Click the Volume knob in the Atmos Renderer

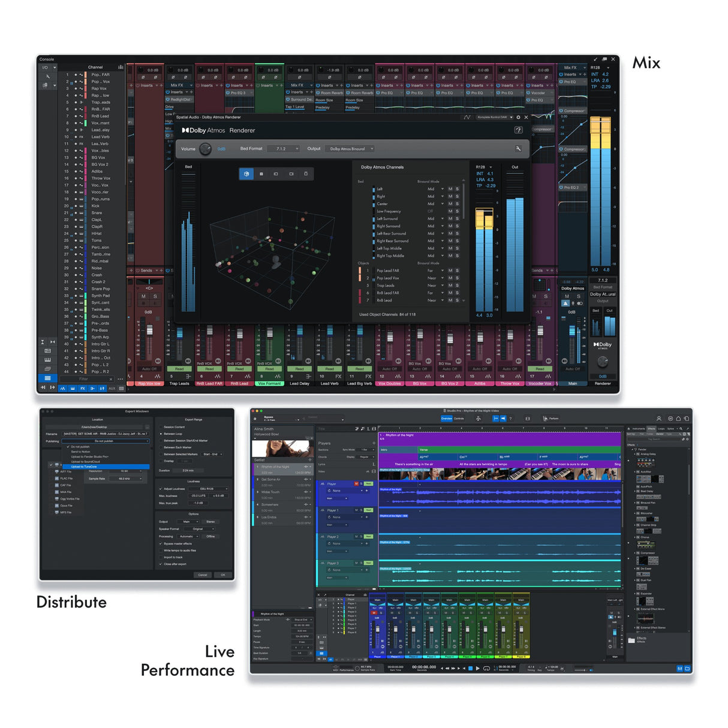[205, 149]
